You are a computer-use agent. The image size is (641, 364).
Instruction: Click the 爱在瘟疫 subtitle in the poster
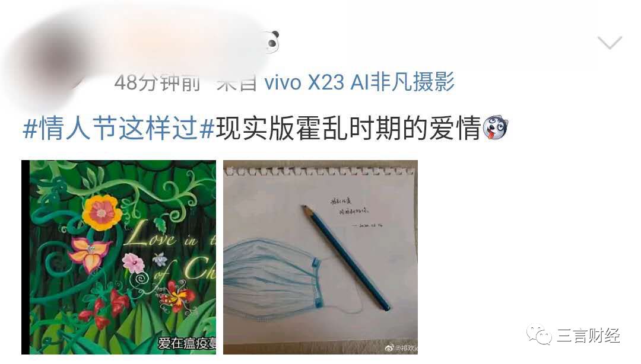[187, 343]
